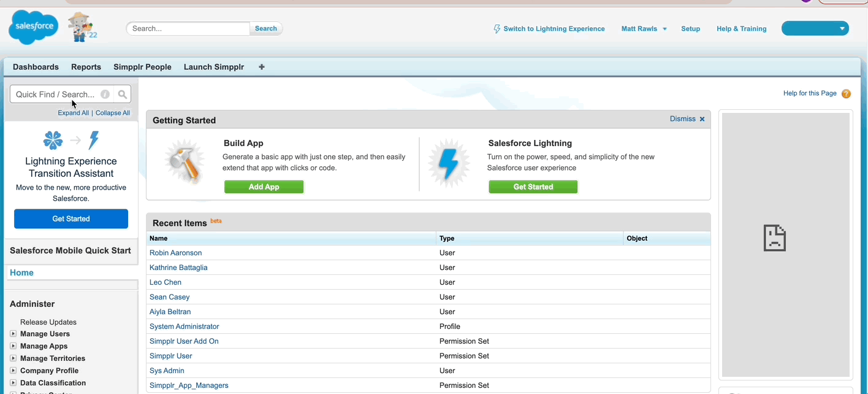Open the Matt Rawls user menu arrow

click(665, 29)
